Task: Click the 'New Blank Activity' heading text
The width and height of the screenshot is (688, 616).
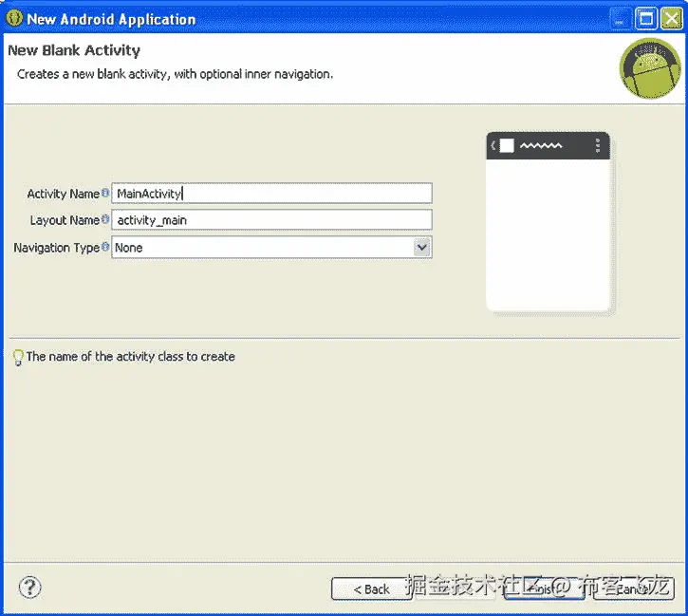Action: click(x=74, y=50)
